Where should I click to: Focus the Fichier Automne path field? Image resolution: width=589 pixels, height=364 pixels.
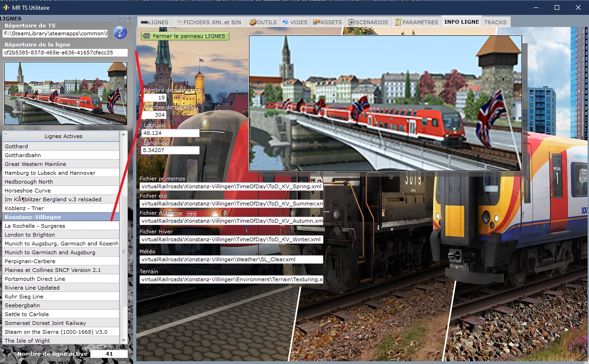pos(231,221)
